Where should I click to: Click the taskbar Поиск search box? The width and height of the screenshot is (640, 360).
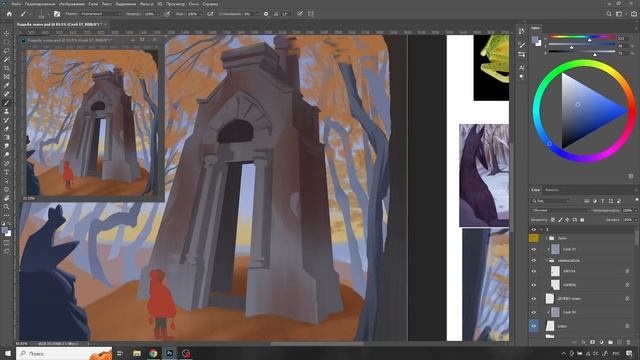pos(64,353)
